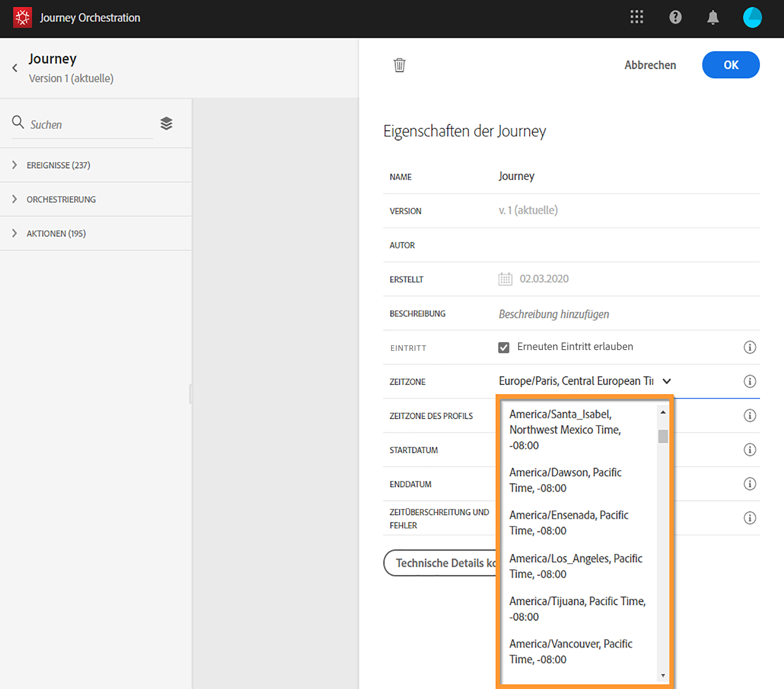Click the time zone list scrollbar thumb
Screen dimensions: 784x689
(663, 436)
